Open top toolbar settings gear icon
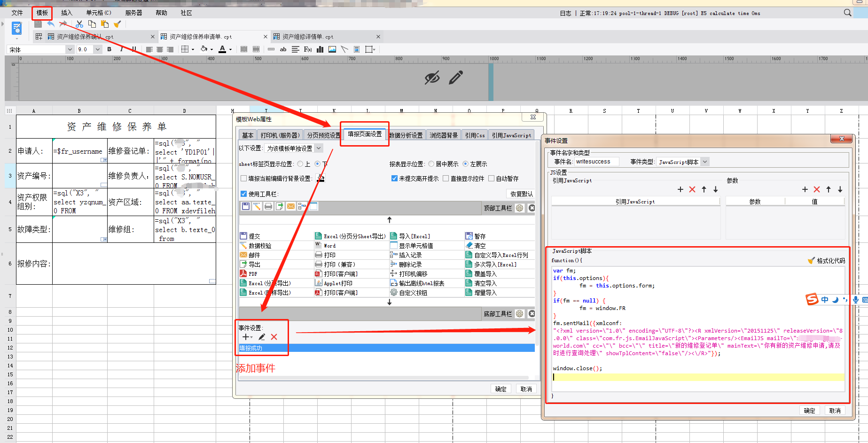868x443 pixels. (519, 208)
